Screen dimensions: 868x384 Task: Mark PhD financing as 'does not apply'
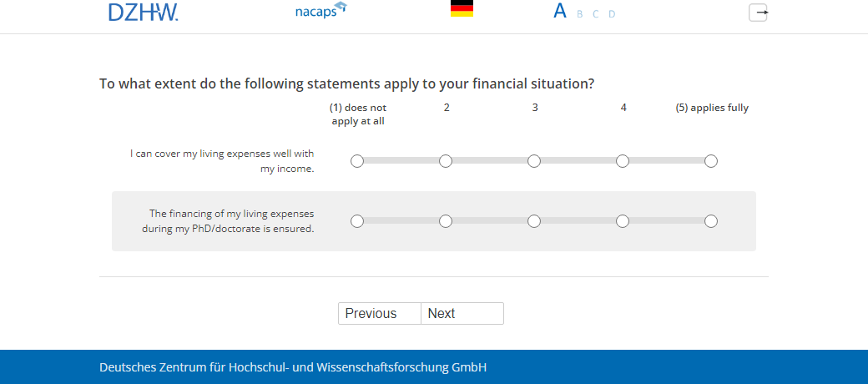(x=357, y=221)
